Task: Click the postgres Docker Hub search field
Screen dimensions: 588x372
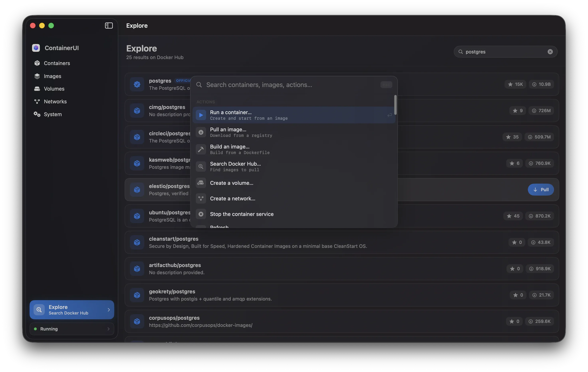Action: click(506, 52)
